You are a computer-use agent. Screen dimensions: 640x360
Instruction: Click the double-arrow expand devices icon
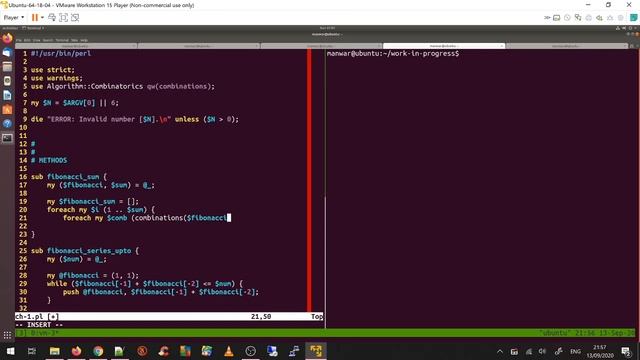tap(547, 18)
